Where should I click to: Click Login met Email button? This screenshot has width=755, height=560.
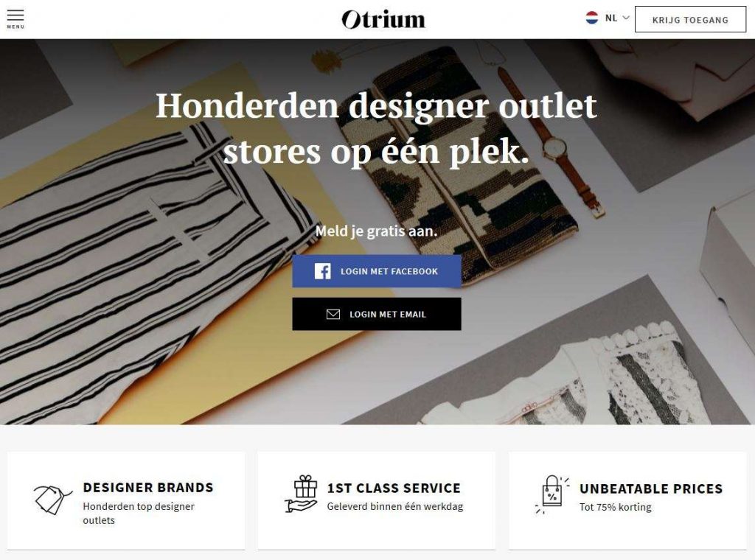coord(377,314)
